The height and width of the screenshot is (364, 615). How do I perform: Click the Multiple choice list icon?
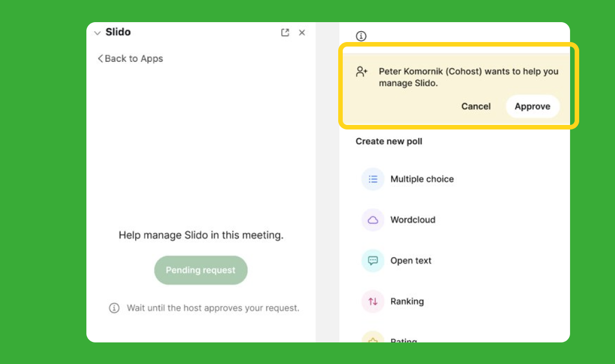[x=373, y=179]
